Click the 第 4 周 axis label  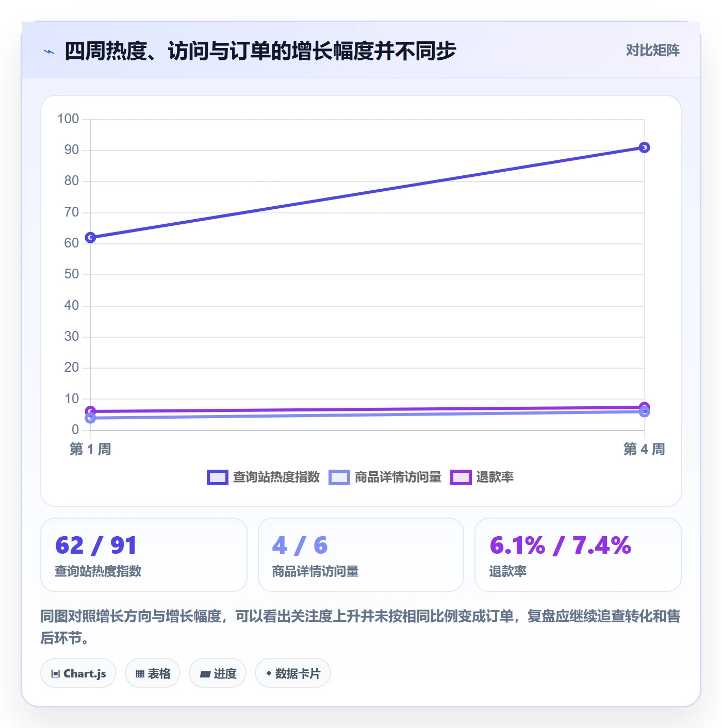click(x=644, y=449)
